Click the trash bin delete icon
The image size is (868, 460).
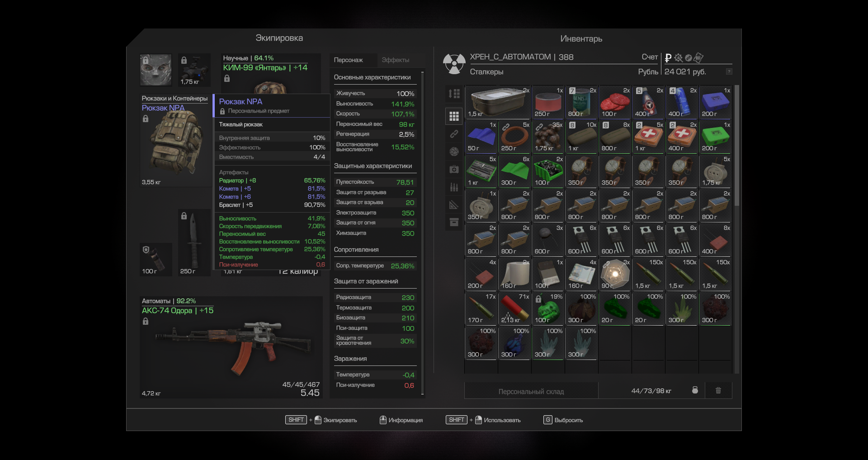[x=718, y=390]
